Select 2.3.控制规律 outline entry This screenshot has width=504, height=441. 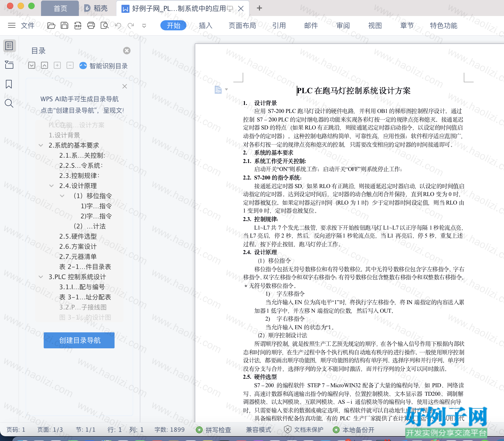click(79, 175)
